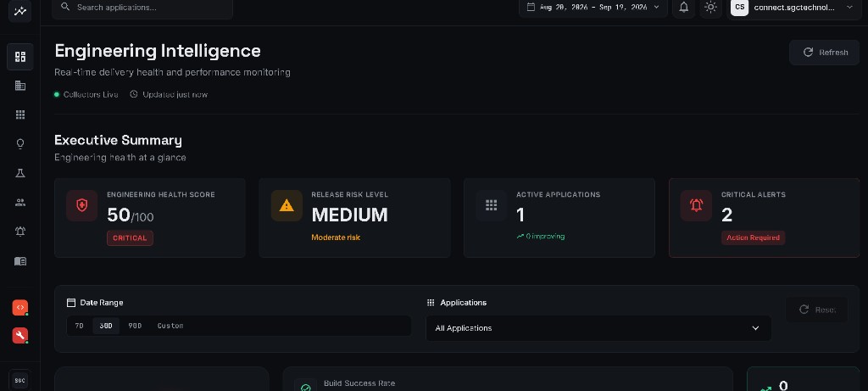Click the Build Success Rate label
Viewport: 868px width, 391px height.
(x=359, y=383)
